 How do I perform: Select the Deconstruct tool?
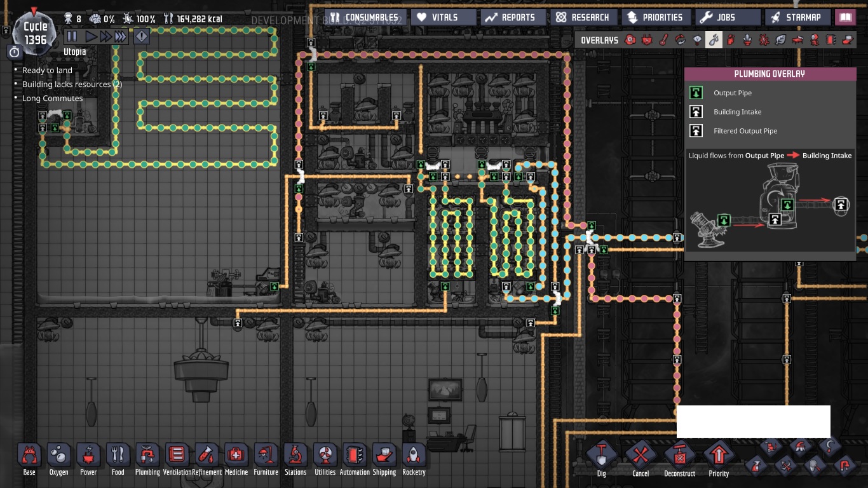[x=680, y=459]
